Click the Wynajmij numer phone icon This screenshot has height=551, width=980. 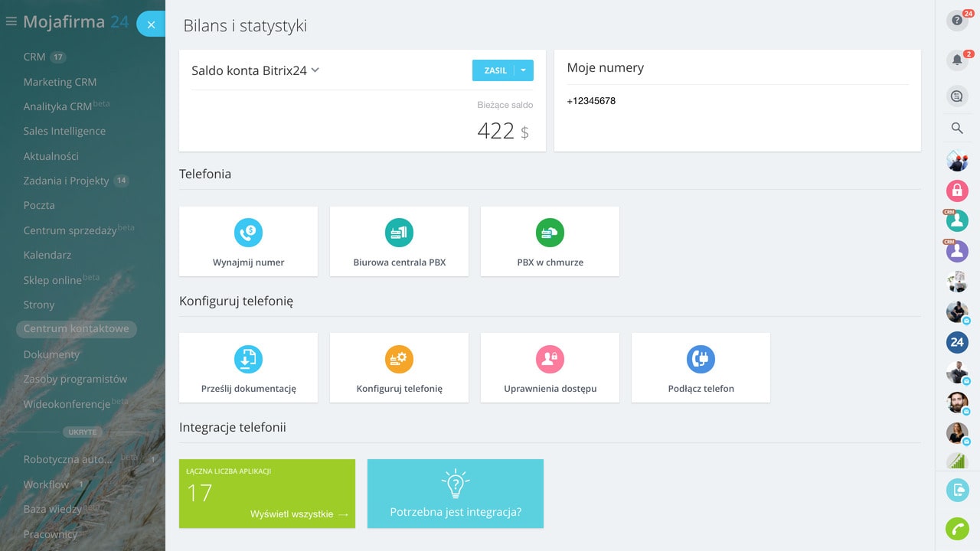(x=248, y=233)
